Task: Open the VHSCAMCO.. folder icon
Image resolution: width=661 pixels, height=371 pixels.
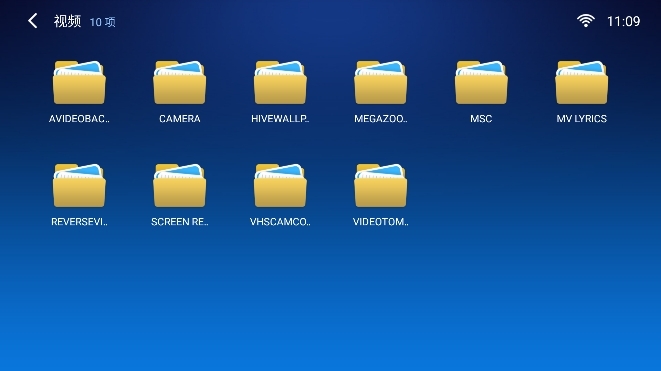Action: pos(280,186)
